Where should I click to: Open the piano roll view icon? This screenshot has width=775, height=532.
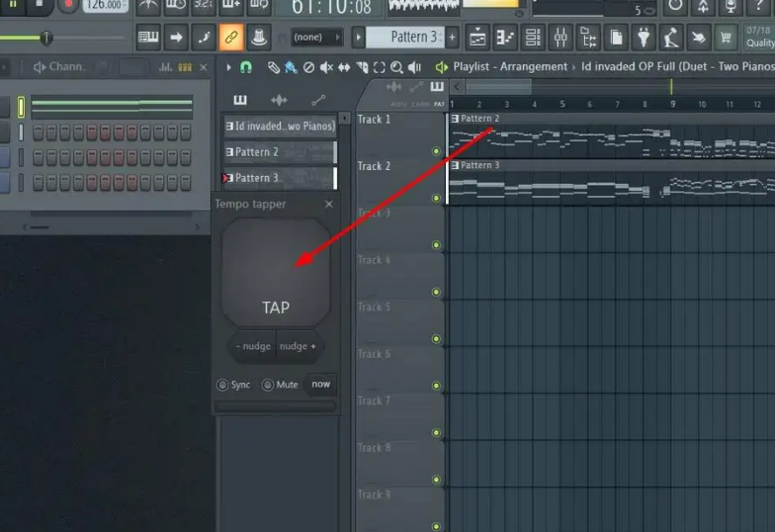tap(505, 38)
